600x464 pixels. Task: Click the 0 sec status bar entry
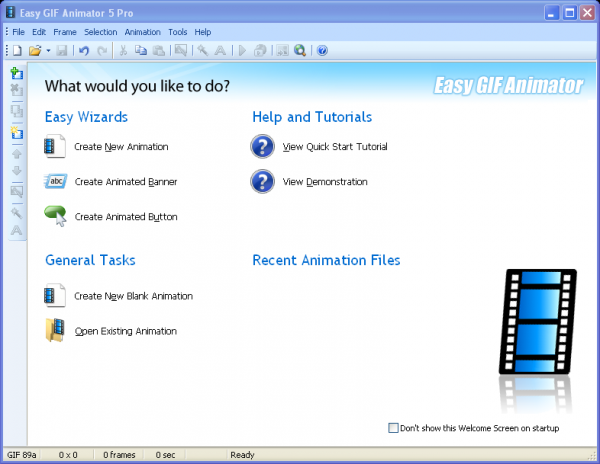click(165, 455)
